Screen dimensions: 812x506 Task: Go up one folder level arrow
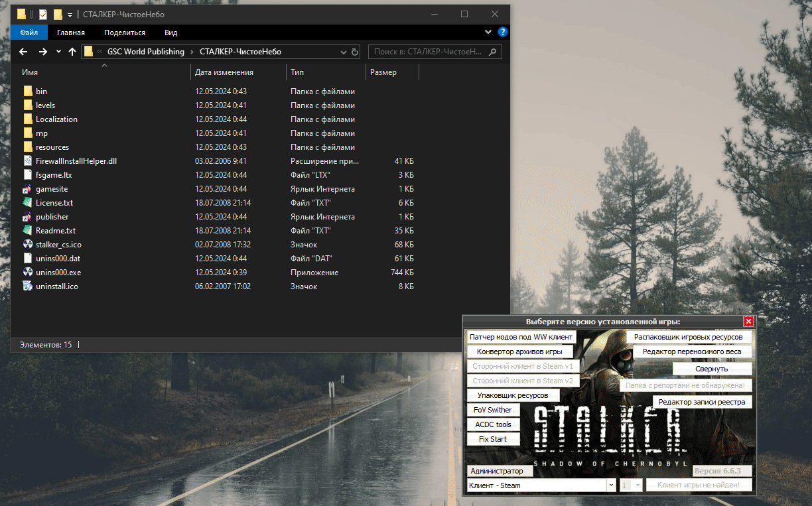72,52
